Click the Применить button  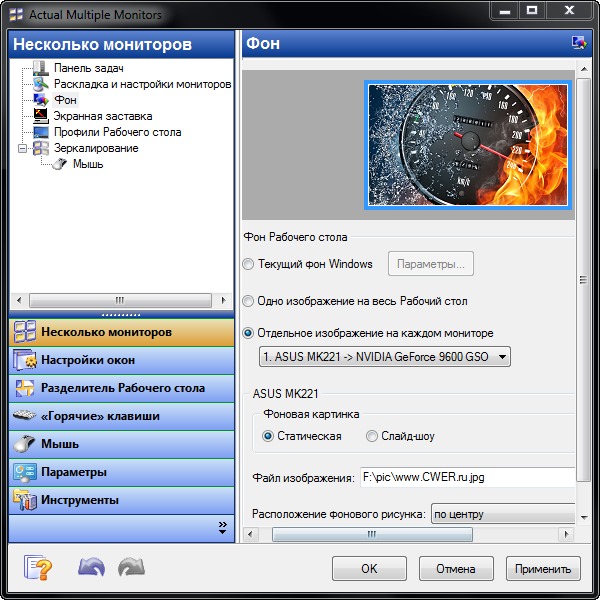543,569
